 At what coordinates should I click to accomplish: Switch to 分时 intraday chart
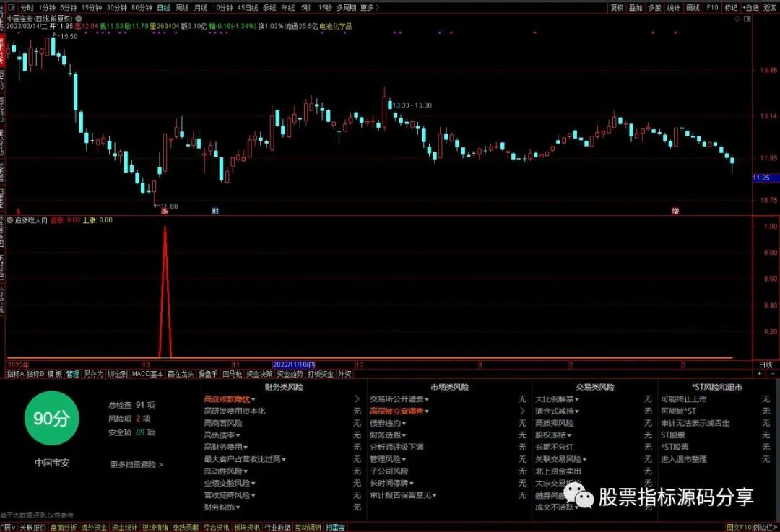27,7
